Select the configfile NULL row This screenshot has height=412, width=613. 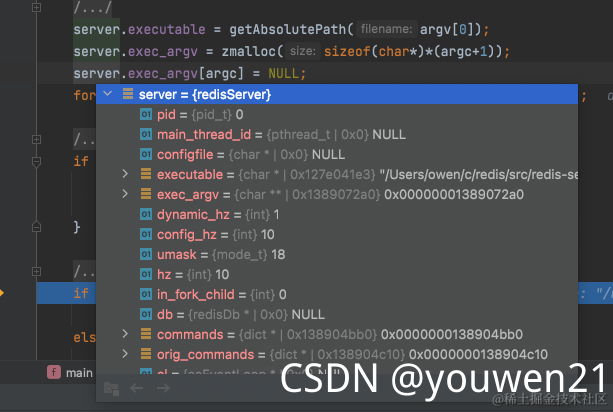click(337, 154)
